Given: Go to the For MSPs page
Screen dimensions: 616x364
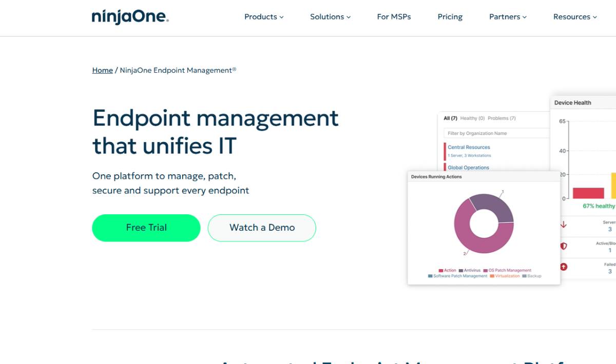Looking at the screenshot, I should coord(394,17).
